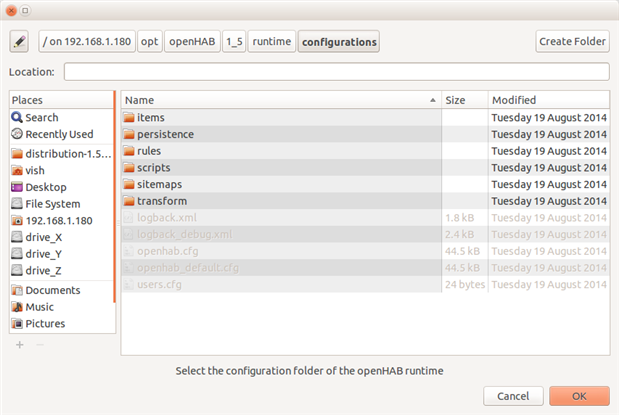619x415 pixels.
Task: Click the scripts folder icon
Action: pos(129,167)
